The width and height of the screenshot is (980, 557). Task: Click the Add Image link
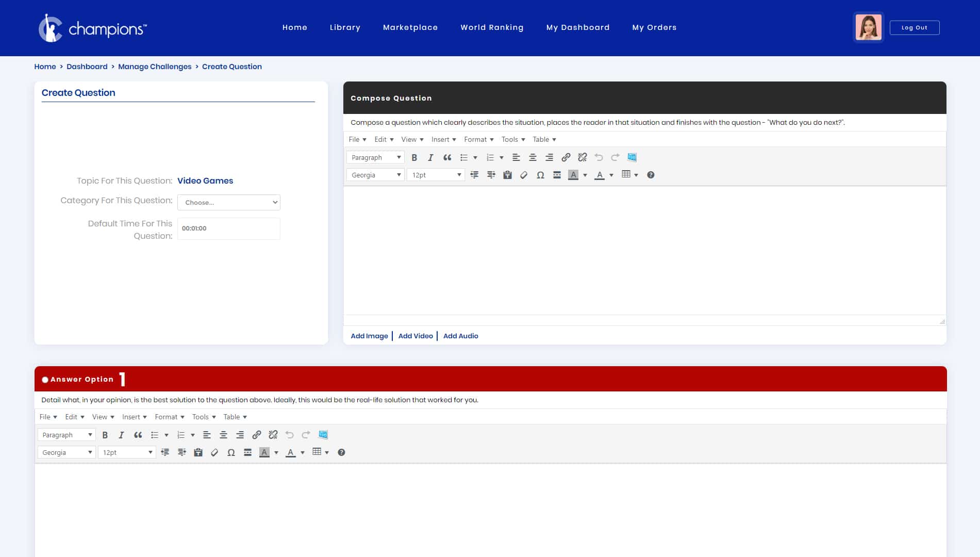[369, 336]
